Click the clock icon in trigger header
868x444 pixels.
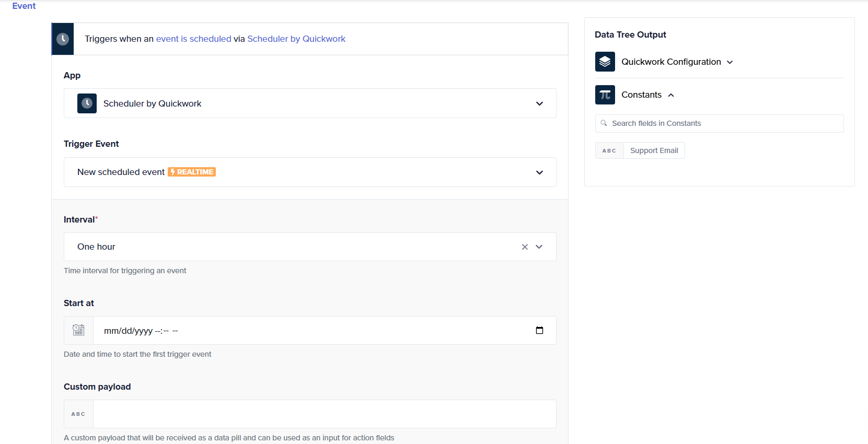point(63,39)
